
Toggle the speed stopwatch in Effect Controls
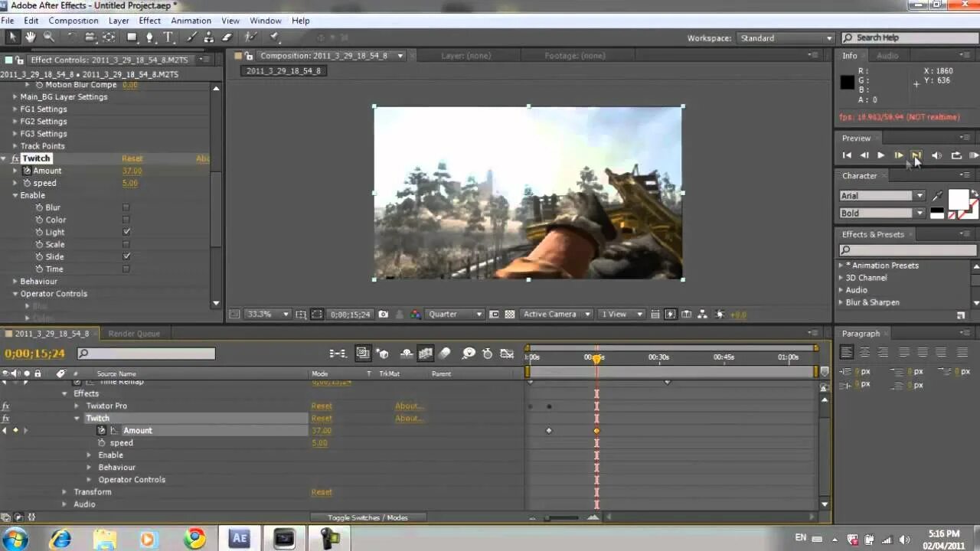27,183
